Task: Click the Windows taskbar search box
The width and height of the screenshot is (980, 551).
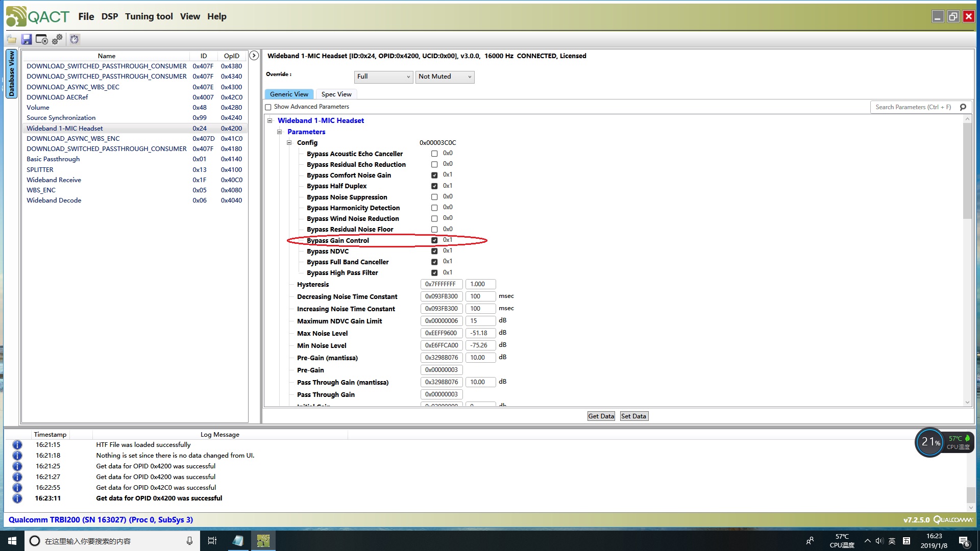Action: click(x=112, y=541)
